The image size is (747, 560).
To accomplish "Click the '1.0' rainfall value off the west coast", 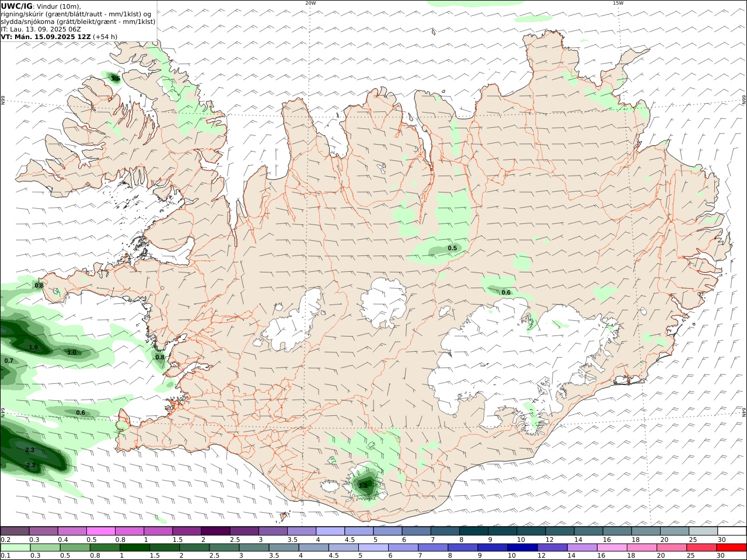I will [72, 352].
